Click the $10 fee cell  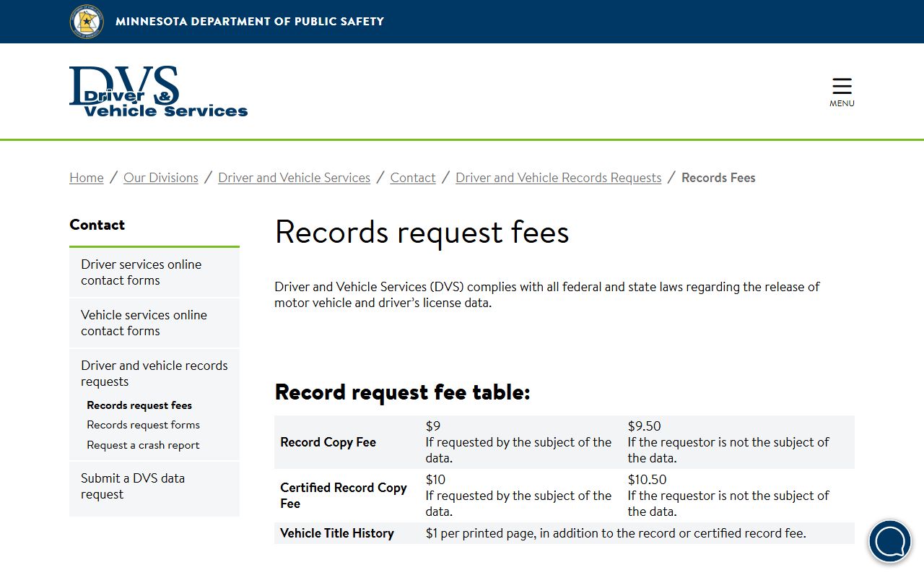tap(520, 496)
